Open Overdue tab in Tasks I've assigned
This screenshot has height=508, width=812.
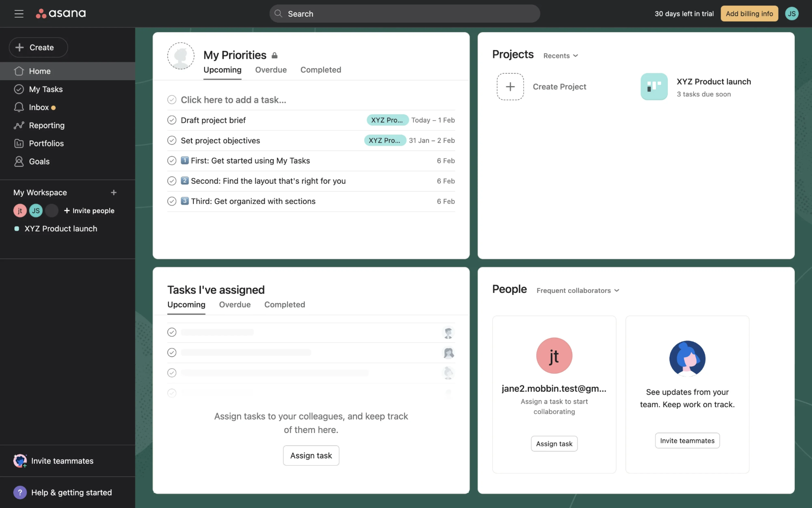(235, 304)
